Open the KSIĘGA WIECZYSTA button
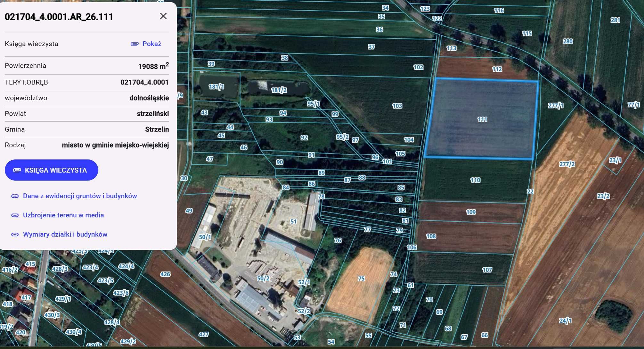The height and width of the screenshot is (349, 644). pyautogui.click(x=52, y=170)
